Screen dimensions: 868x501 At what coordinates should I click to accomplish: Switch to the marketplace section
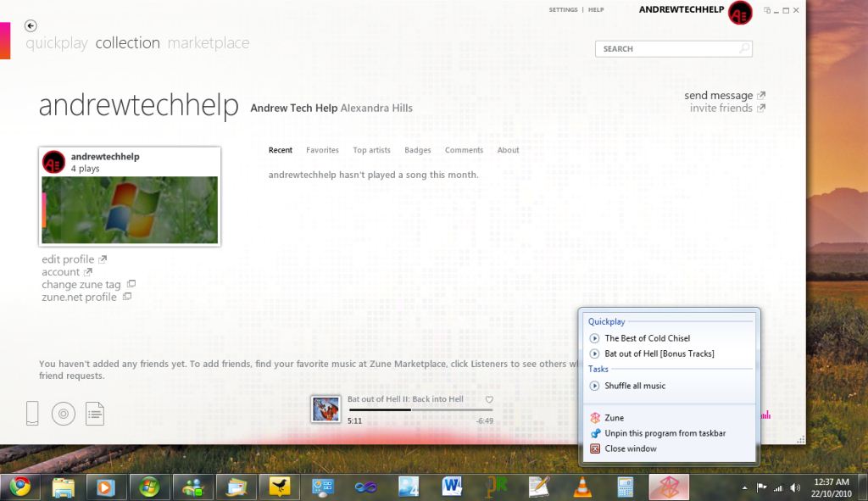click(209, 43)
